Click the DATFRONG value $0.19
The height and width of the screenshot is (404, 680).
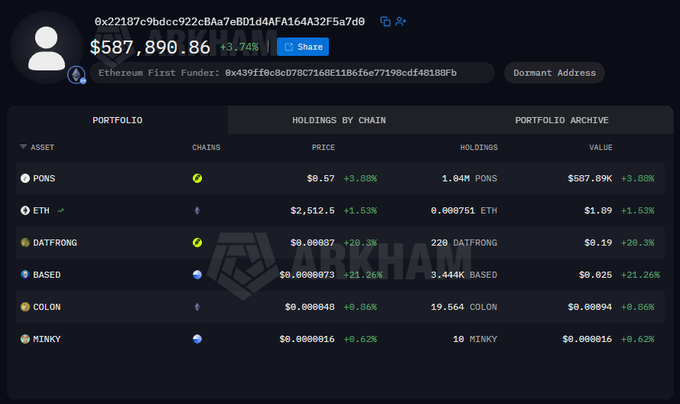click(x=598, y=242)
